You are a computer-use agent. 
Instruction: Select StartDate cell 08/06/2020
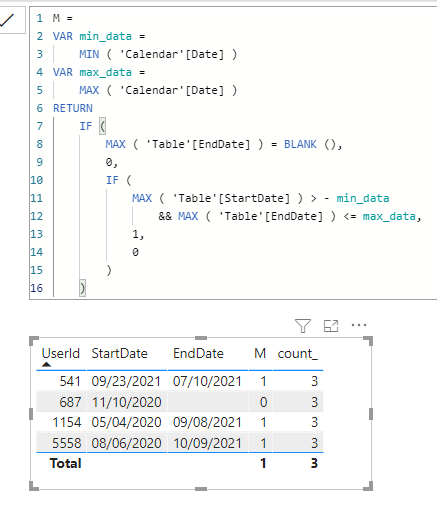click(126, 443)
